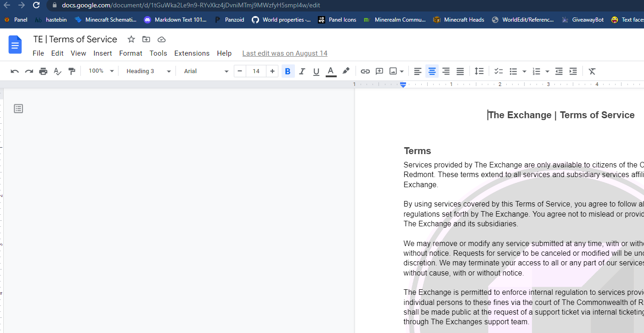This screenshot has height=333, width=644.
Task: Reload the page in browser
Action: 36,6
